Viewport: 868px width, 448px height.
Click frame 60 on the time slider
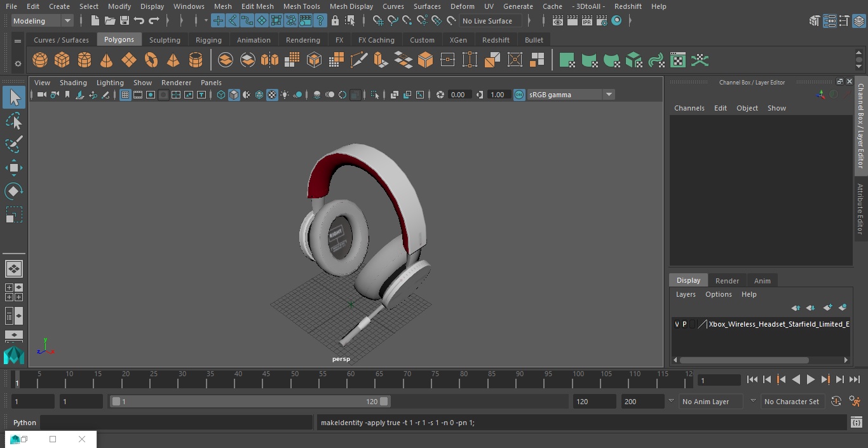351,379
